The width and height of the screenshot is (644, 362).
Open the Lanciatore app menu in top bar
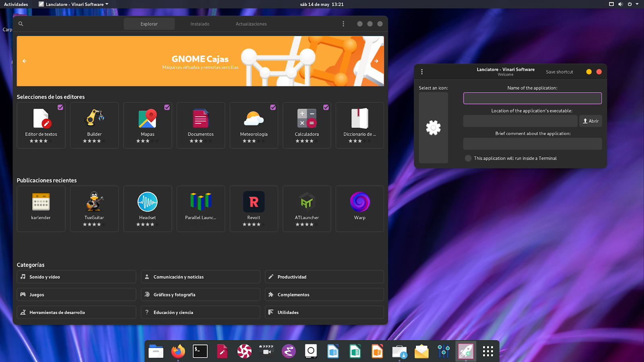(74, 4)
